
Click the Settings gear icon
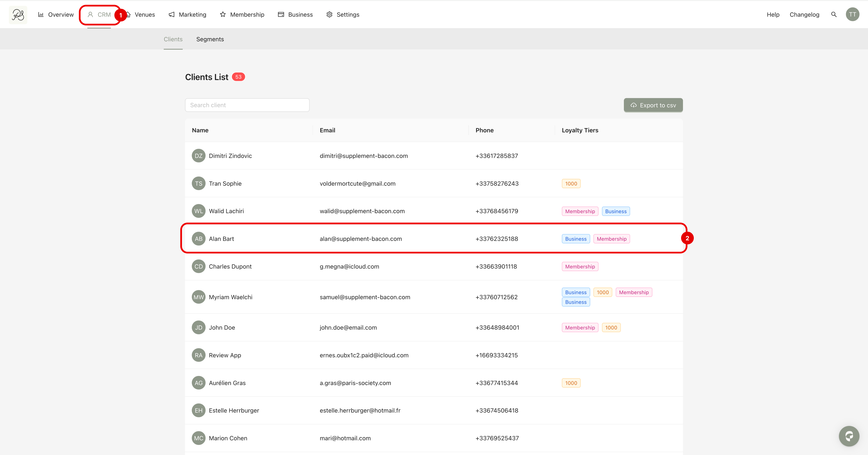[329, 14]
